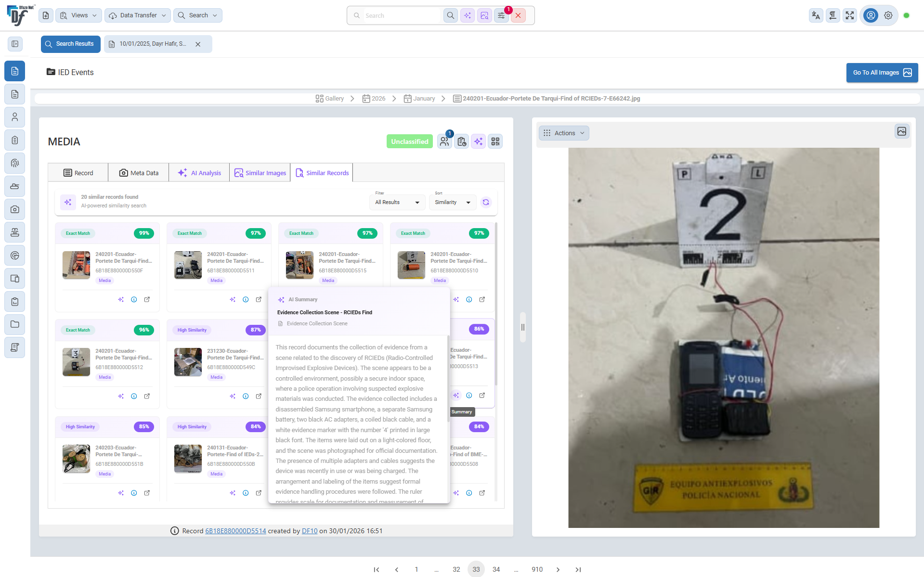Image resolution: width=924 pixels, height=577 pixels.
Task: Select the camera media icon in the left sidebar
Action: pos(15,209)
